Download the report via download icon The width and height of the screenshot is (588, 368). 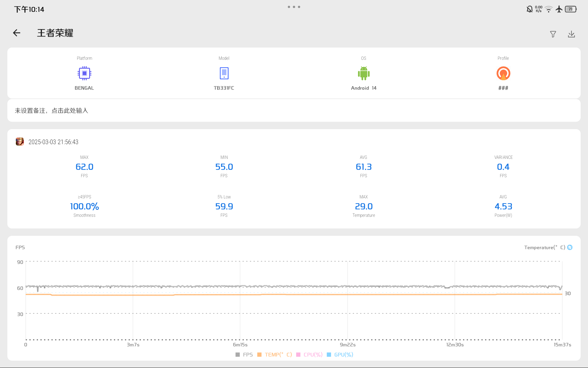point(571,34)
